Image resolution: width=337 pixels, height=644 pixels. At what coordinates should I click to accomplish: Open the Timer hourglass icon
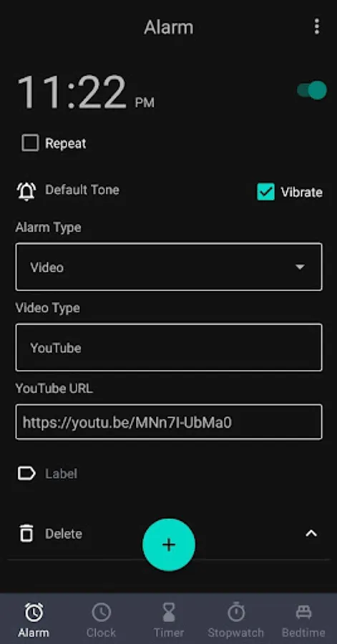tap(169, 613)
